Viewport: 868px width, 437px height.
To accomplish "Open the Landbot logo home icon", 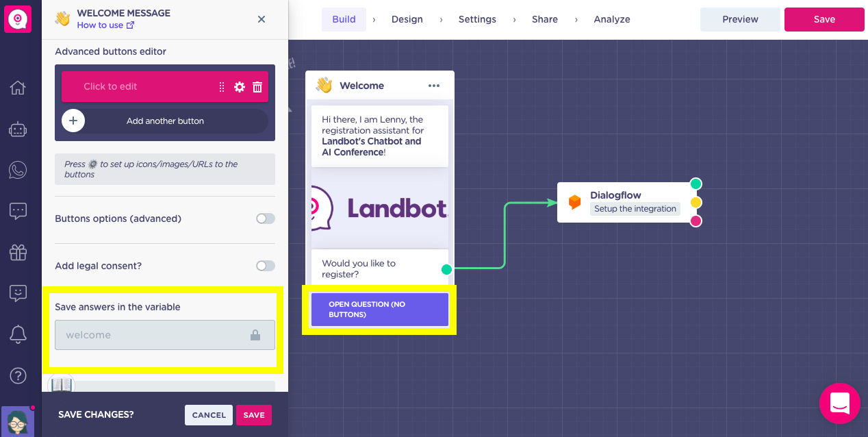I will click(x=18, y=18).
